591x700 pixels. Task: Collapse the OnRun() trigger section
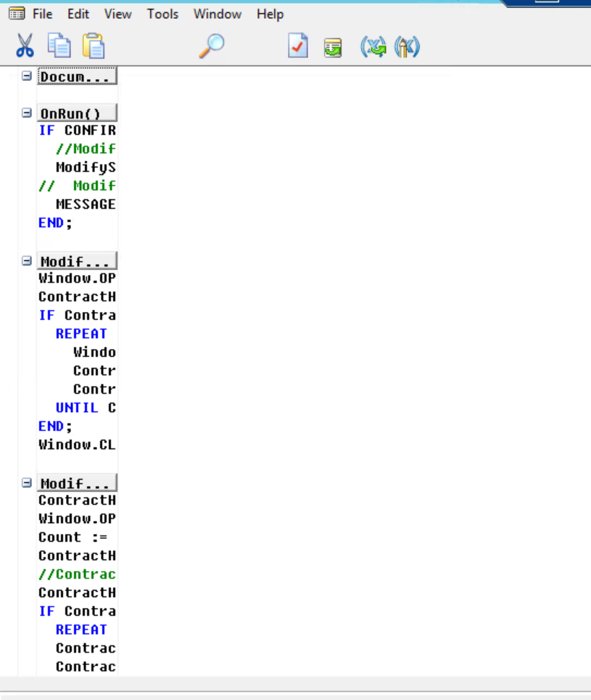coord(27,113)
